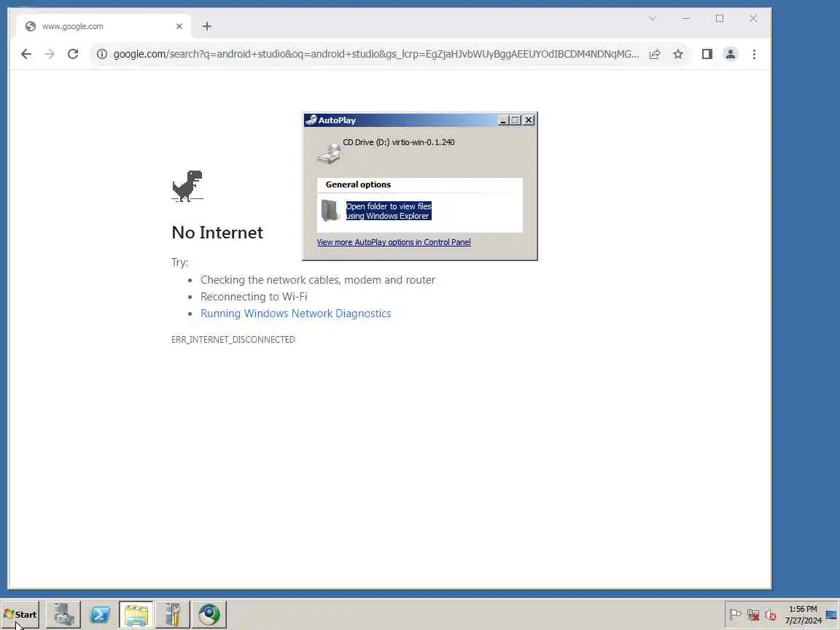This screenshot has height=630, width=840.
Task: Open Chrome profile avatar
Action: coord(731,54)
